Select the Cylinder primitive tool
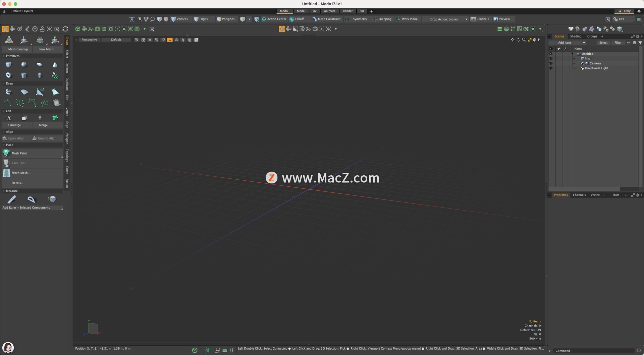The width and height of the screenshot is (644, 355). [x=24, y=75]
